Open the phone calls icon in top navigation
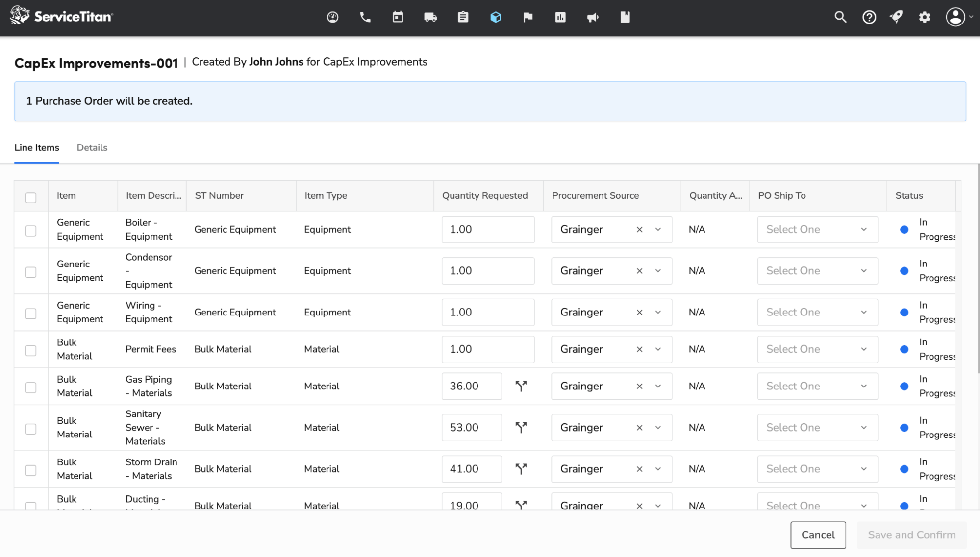Image resolution: width=980 pixels, height=557 pixels. tap(365, 18)
